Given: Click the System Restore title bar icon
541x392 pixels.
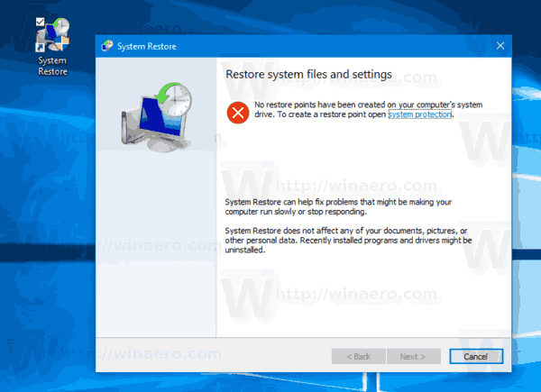Looking at the screenshot, I should coord(107,46).
